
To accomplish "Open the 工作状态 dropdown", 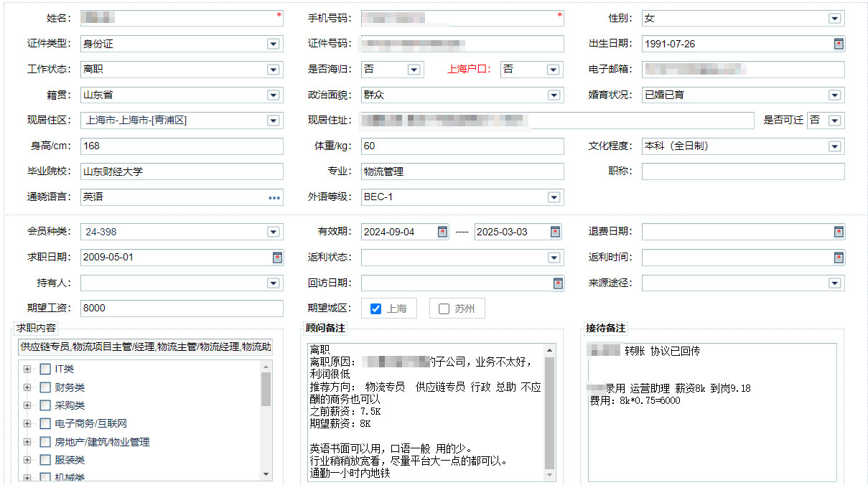I will click(273, 70).
